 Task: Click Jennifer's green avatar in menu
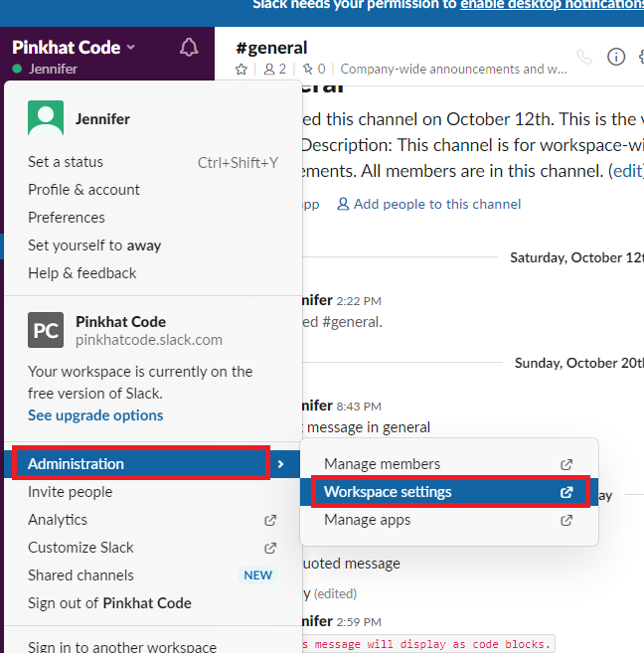coord(46,118)
